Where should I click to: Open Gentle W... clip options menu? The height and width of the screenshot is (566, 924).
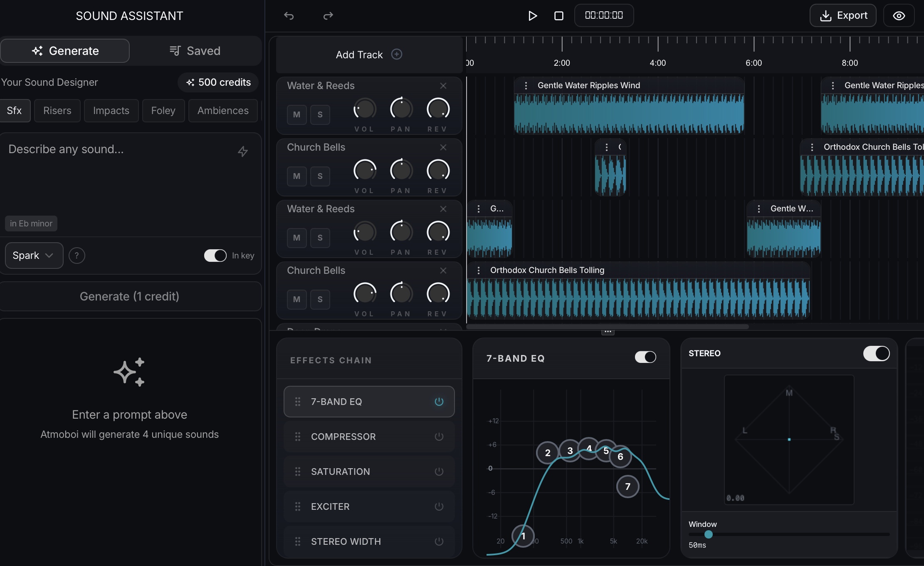pos(759,209)
